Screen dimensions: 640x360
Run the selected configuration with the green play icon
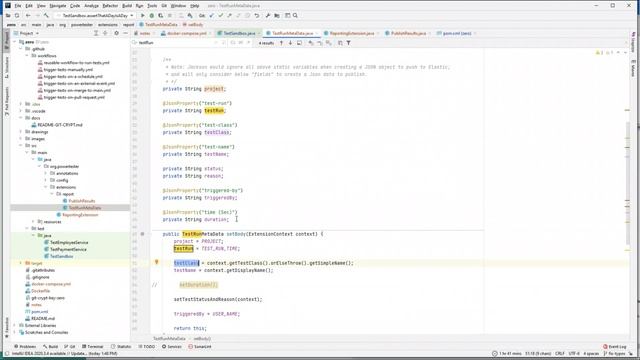click(142, 16)
